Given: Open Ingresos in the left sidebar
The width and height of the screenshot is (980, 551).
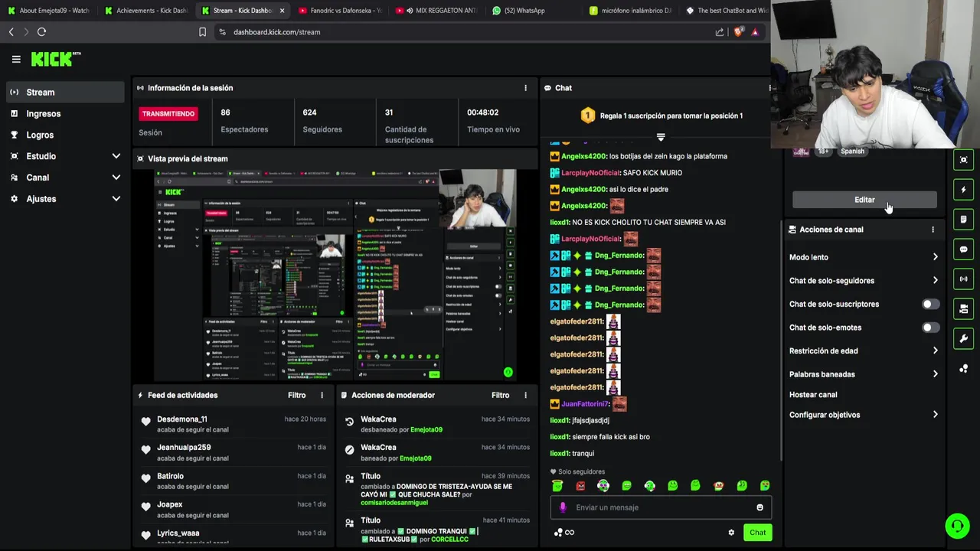Looking at the screenshot, I should tap(65, 114).
